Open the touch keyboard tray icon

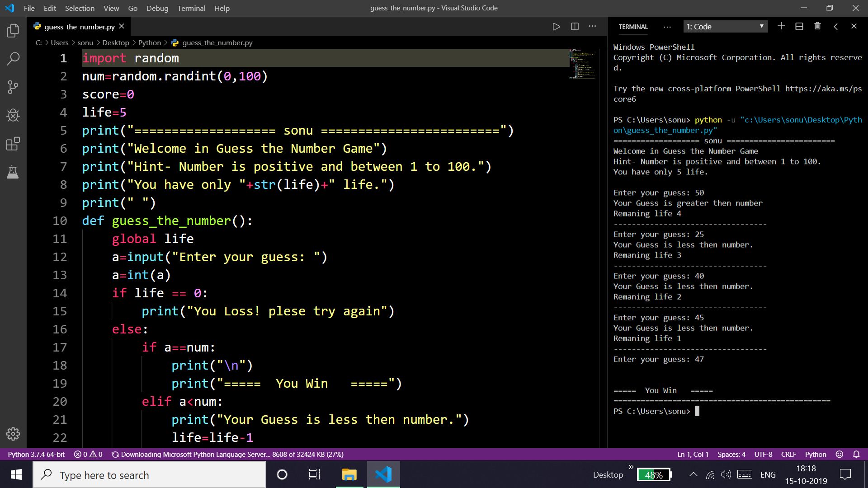[745, 474]
